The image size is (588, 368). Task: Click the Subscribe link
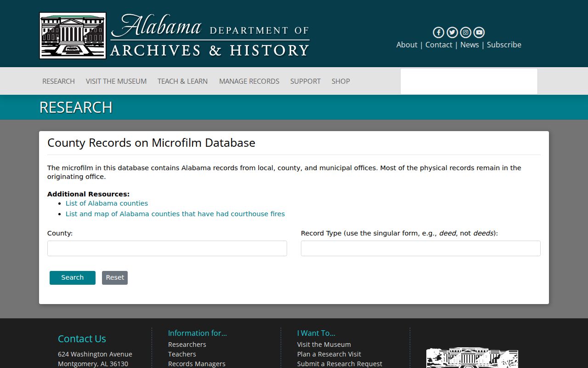(504, 45)
